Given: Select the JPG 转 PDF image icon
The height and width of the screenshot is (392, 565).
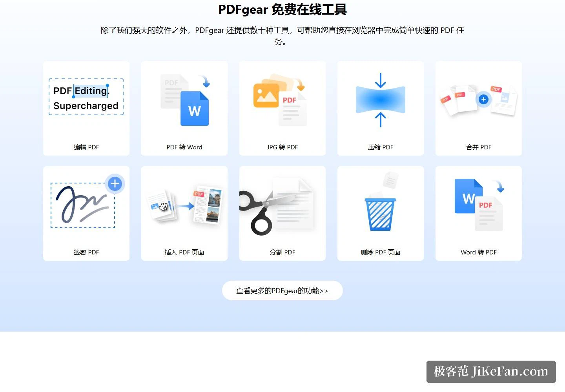Looking at the screenshot, I should [280, 100].
